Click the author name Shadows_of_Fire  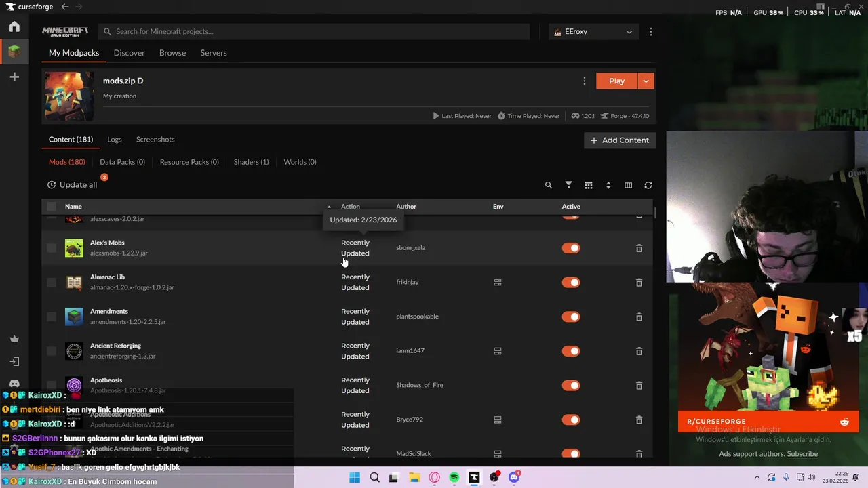point(420,386)
